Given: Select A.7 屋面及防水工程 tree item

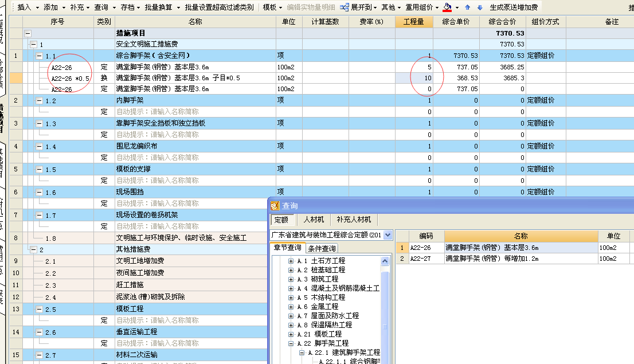Looking at the screenshot, I should tap(327, 316).
